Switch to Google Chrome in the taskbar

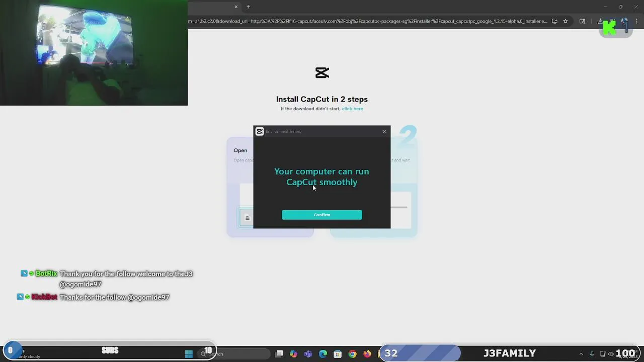(x=352, y=354)
